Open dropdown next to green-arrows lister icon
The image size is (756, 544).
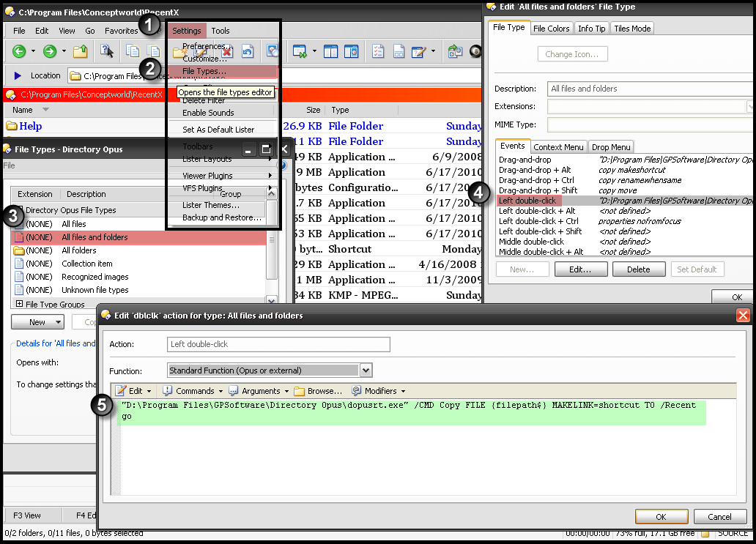314,51
